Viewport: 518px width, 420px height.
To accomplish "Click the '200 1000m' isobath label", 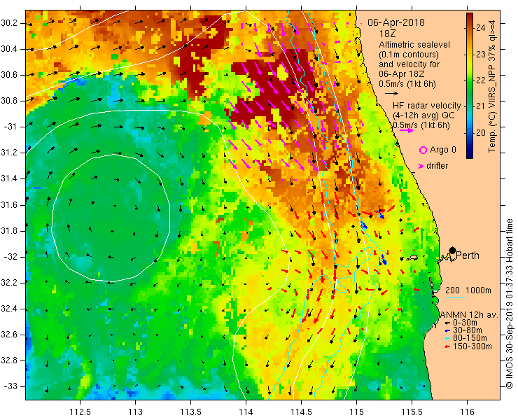I will tap(468, 290).
